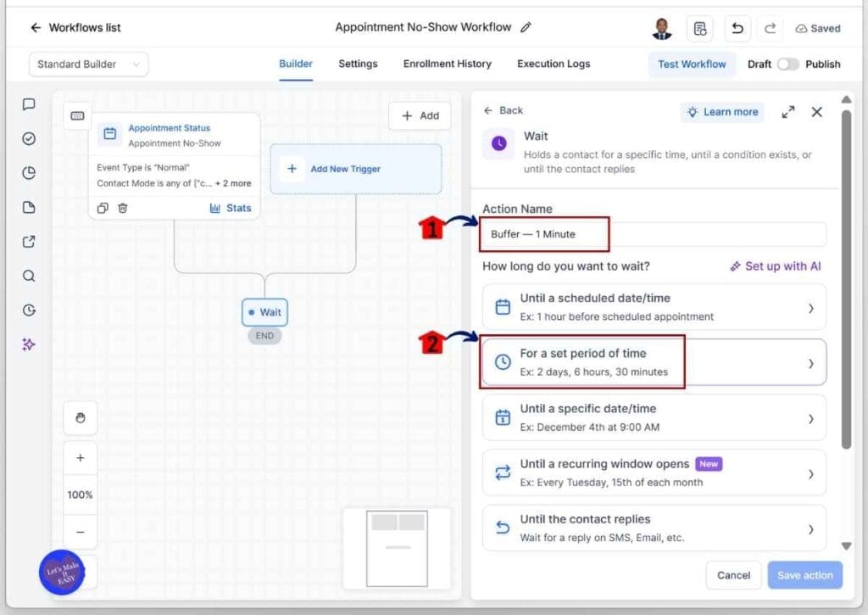Switch to the Builder tab

tap(296, 64)
